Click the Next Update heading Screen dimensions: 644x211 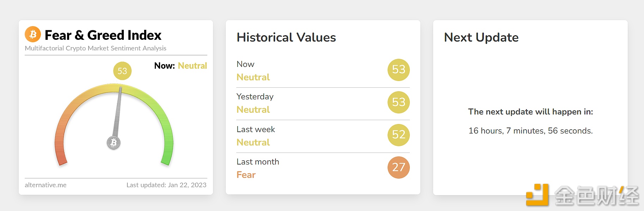(x=481, y=37)
